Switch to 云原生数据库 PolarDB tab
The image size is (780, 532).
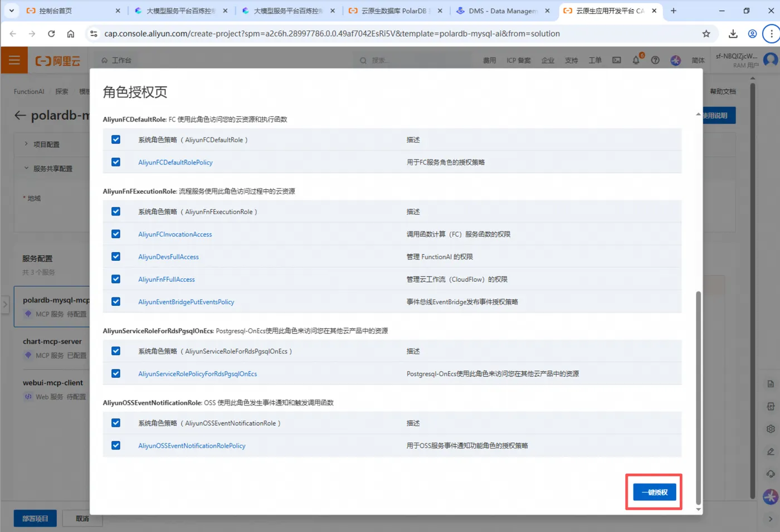click(x=395, y=11)
